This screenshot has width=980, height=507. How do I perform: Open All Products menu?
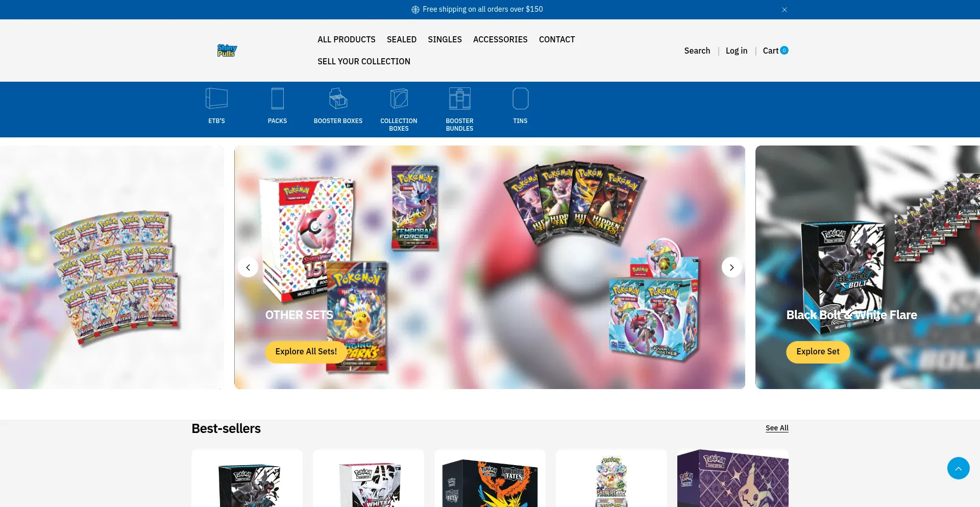click(346, 39)
